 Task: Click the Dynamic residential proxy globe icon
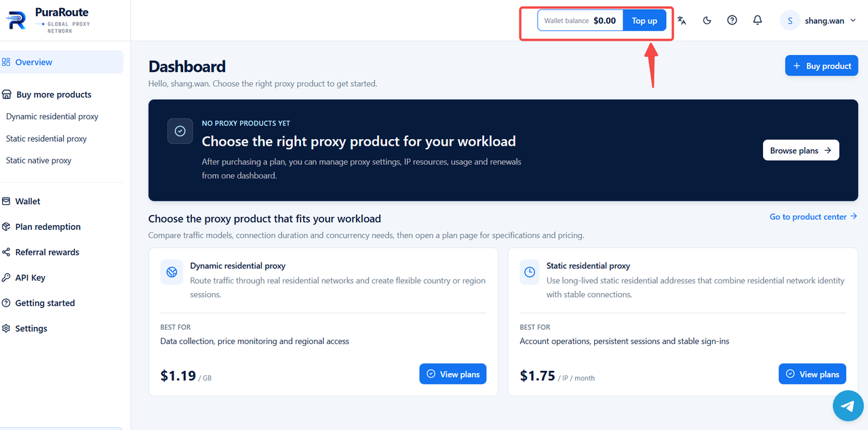point(172,272)
